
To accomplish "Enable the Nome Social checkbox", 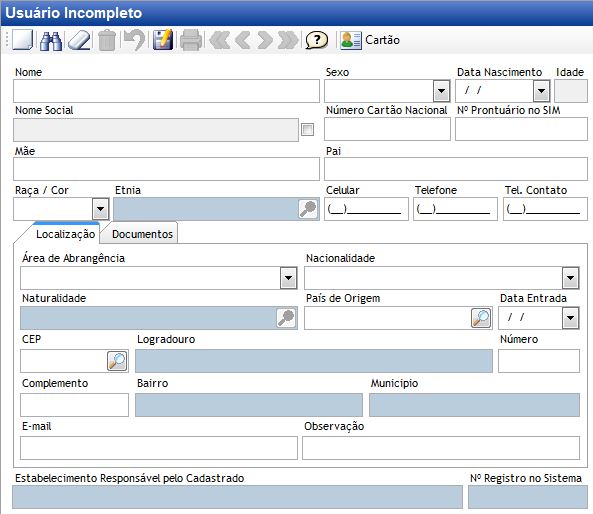I will [307, 129].
